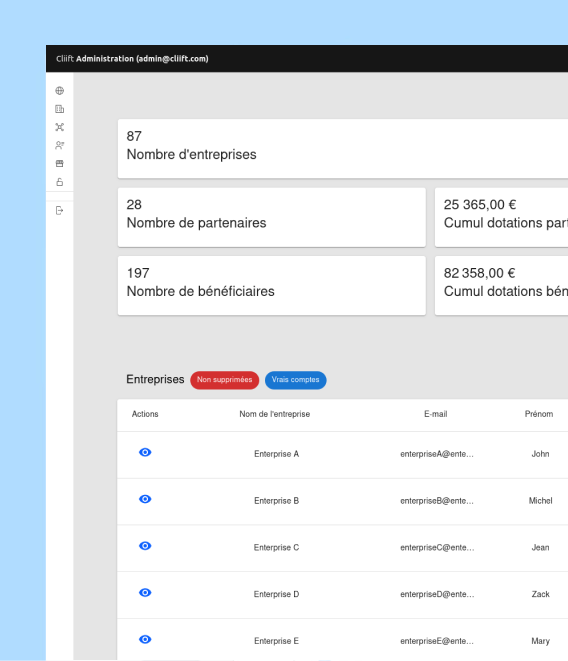View details of Enterprise D via eye icon
568x661 pixels.
click(x=145, y=593)
